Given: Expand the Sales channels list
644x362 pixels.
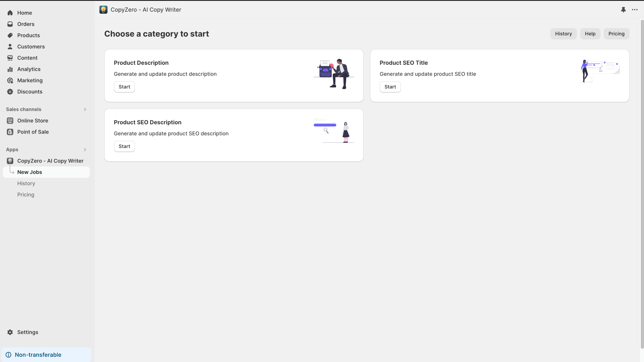Looking at the screenshot, I should [85, 109].
